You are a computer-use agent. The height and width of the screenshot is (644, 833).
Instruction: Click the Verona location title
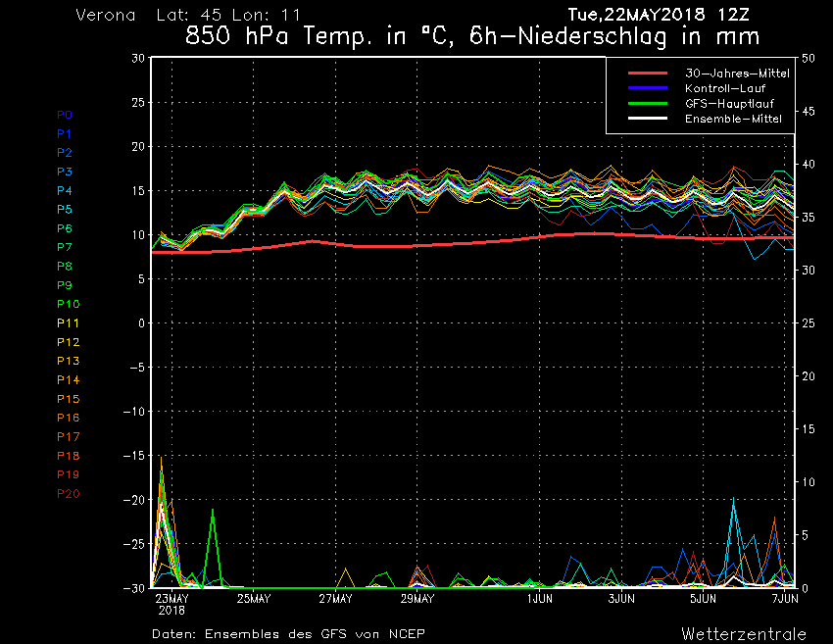pyautogui.click(x=105, y=15)
